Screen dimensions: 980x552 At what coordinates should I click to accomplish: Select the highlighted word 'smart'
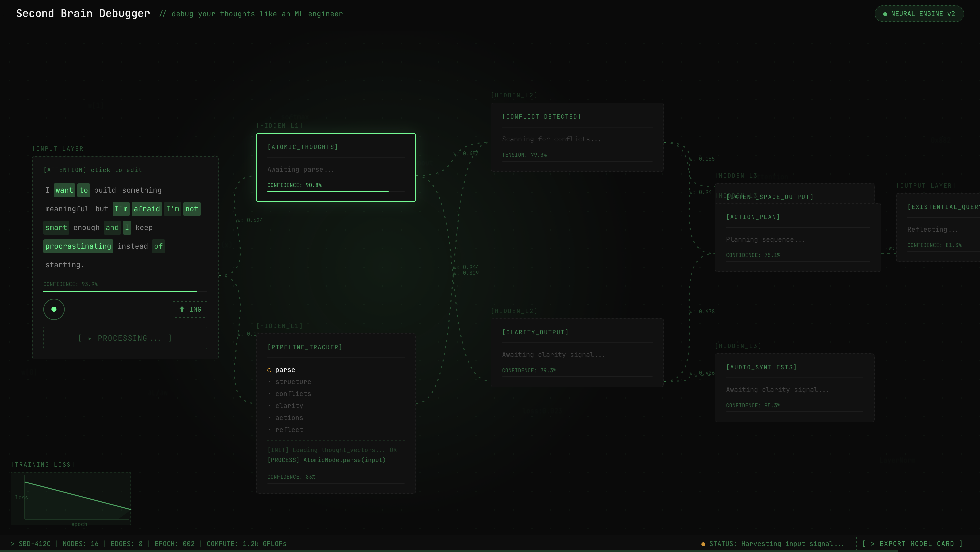pos(56,227)
